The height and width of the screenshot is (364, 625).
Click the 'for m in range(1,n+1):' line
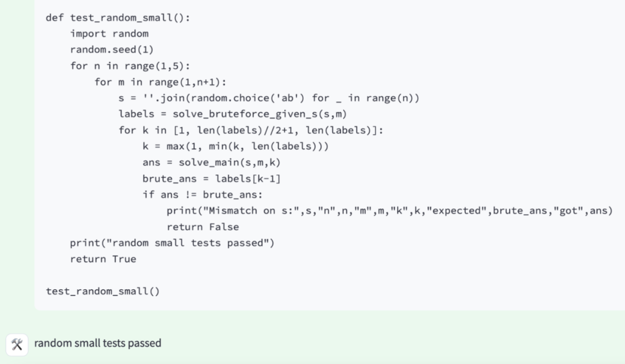pyautogui.click(x=160, y=82)
